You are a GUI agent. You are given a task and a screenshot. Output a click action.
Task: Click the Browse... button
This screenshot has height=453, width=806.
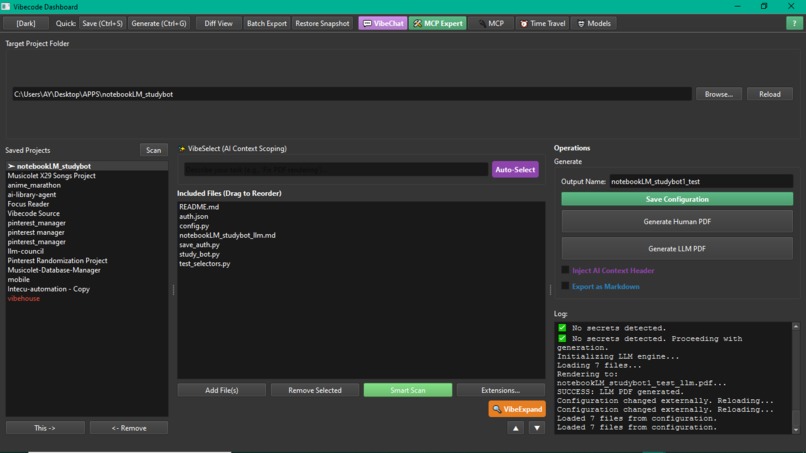point(719,94)
